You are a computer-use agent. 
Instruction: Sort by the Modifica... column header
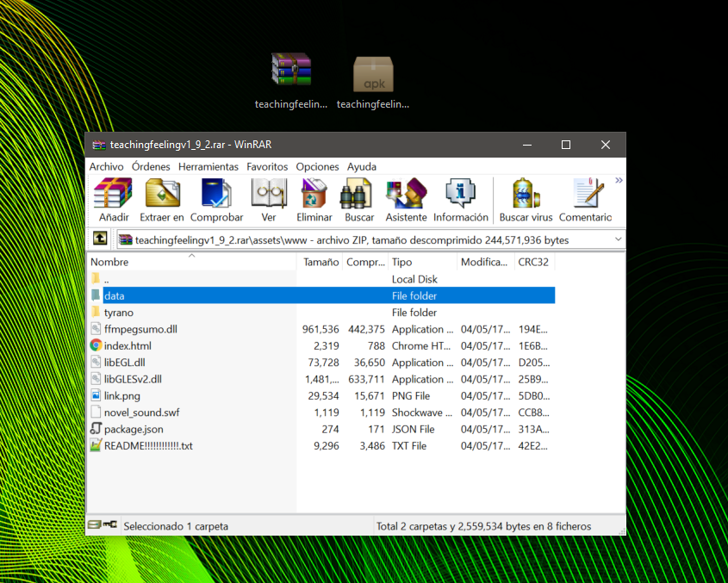coord(486,262)
